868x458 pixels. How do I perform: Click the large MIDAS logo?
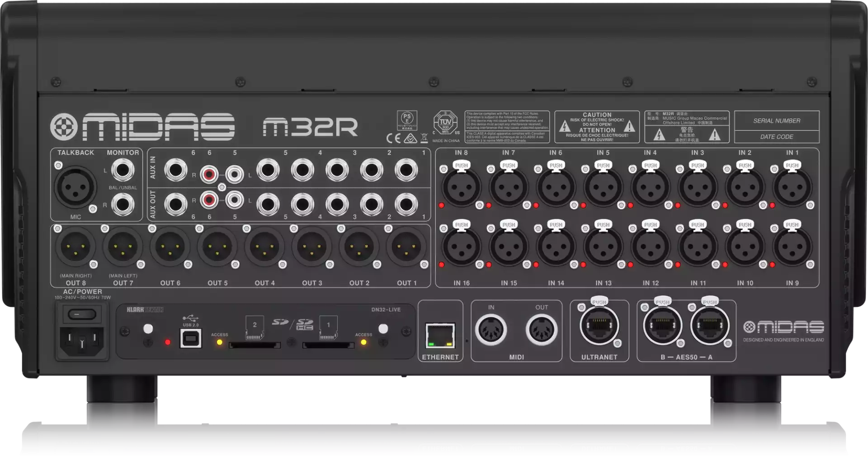point(142,127)
